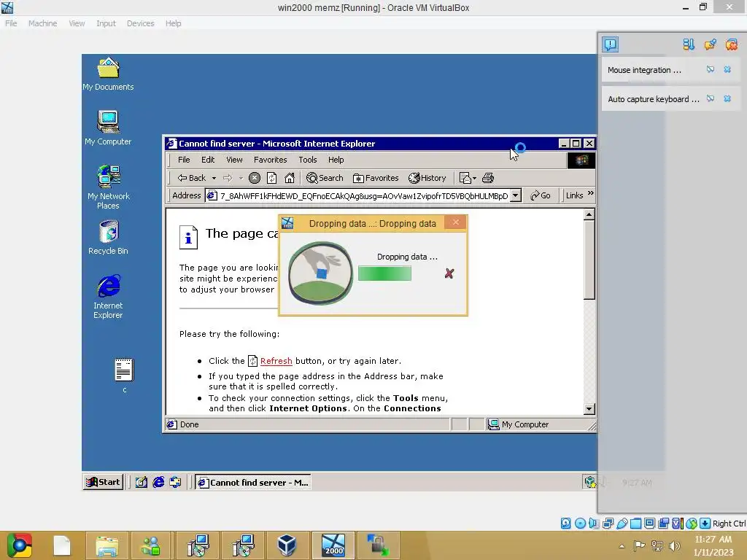Click VirtualBox network status icon
This screenshot has height=560, width=747.
click(608, 524)
